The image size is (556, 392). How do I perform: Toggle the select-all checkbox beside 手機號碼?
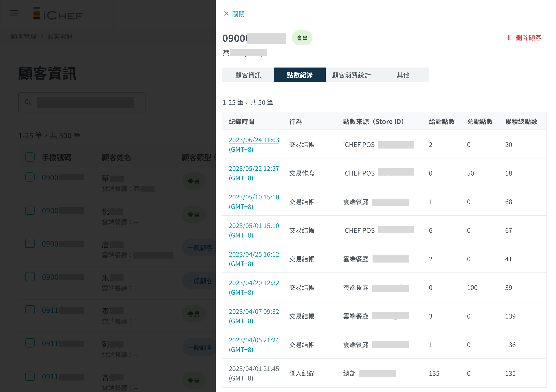pos(30,157)
